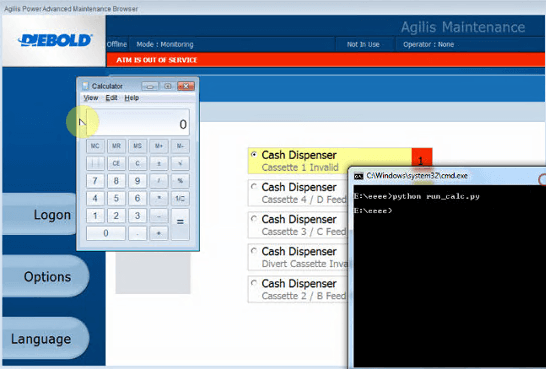The height and width of the screenshot is (369, 546).
Task: Open the Calculator Help menu
Action: (132, 98)
